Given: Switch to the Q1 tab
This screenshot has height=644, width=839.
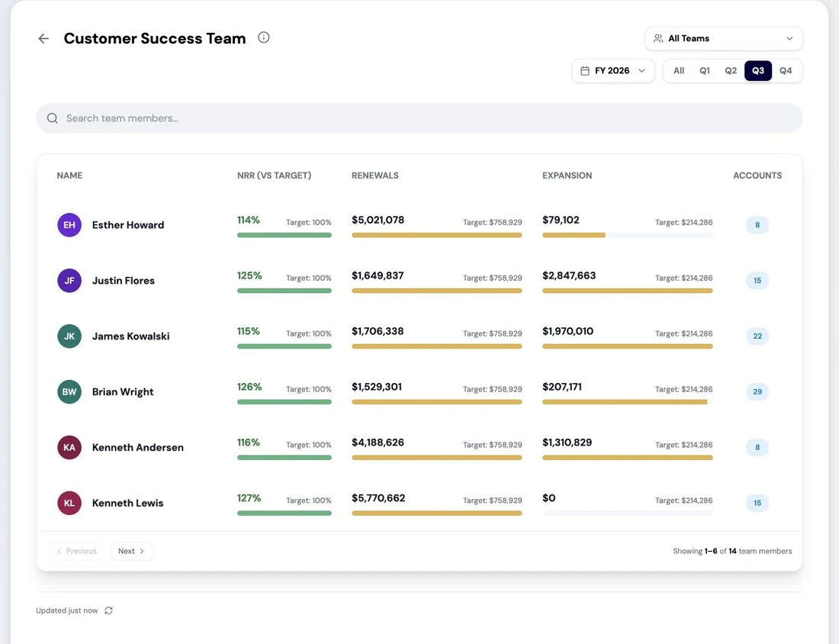Looking at the screenshot, I should click(x=705, y=71).
